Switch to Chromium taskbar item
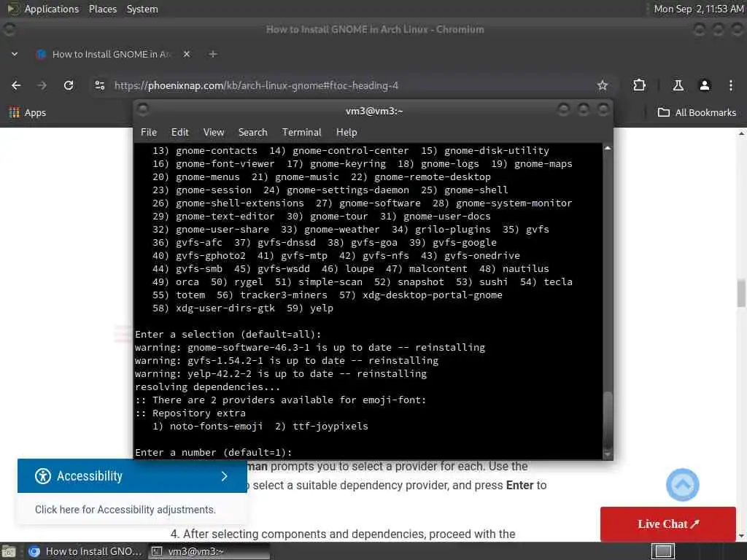Screen dimensions: 747x560 tap(85, 551)
